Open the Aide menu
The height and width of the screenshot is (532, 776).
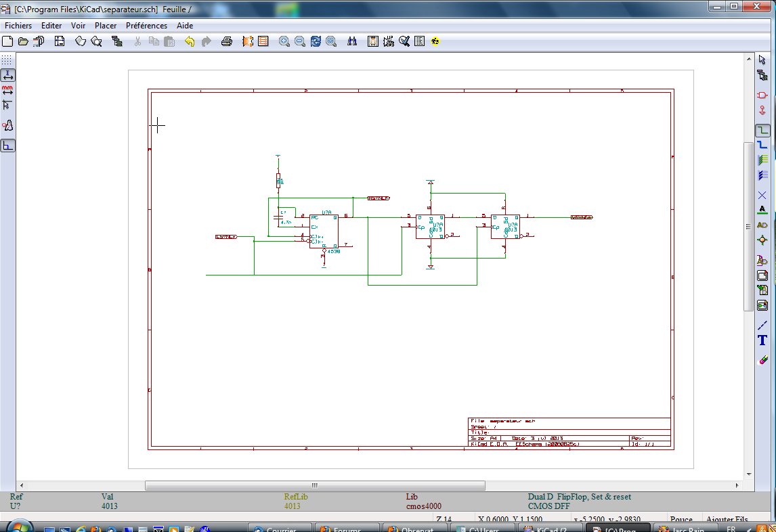185,25
